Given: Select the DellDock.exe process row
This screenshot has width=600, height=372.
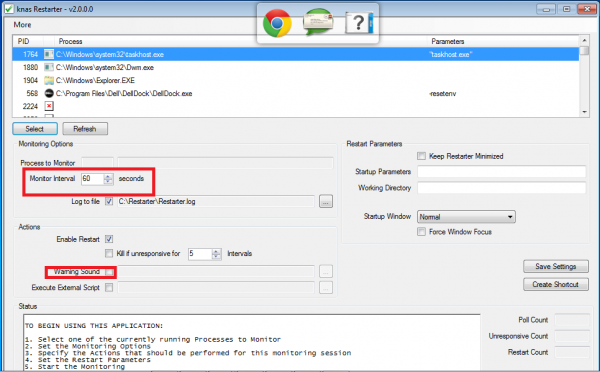Looking at the screenshot, I should 296,93.
